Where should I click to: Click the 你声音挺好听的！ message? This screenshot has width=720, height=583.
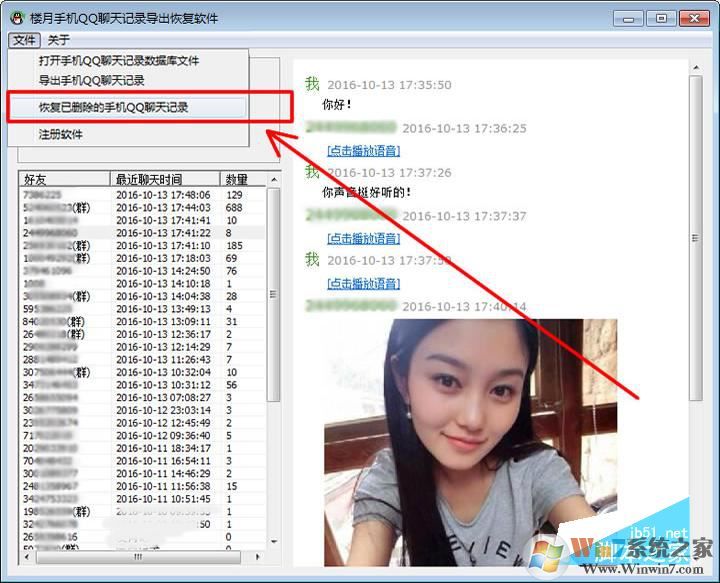(366, 192)
